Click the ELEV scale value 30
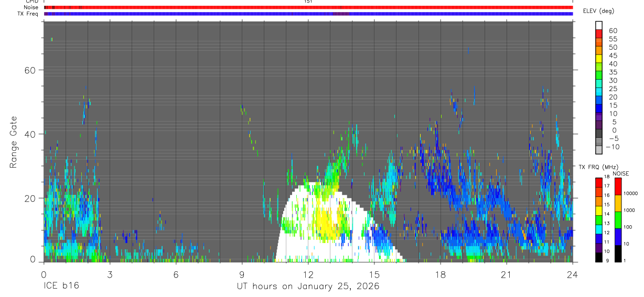The width and height of the screenshot is (644, 297). pyautogui.click(x=612, y=80)
